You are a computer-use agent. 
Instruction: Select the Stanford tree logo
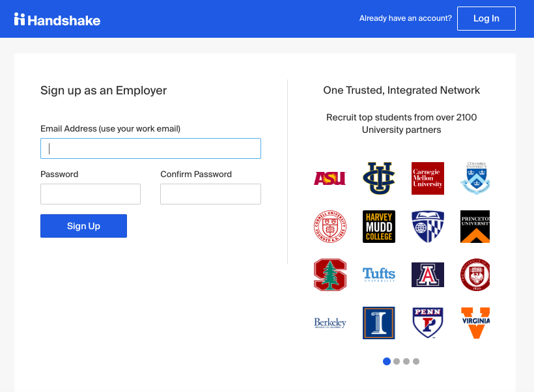(330, 275)
